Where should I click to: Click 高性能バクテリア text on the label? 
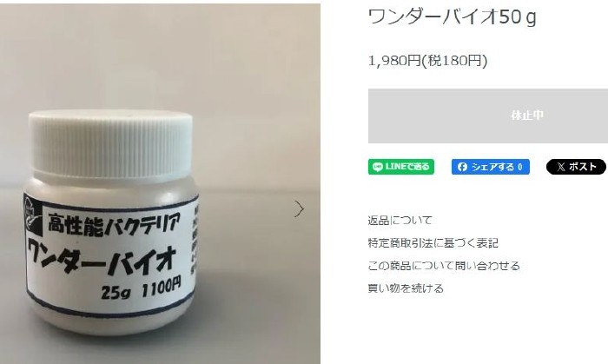(x=114, y=223)
